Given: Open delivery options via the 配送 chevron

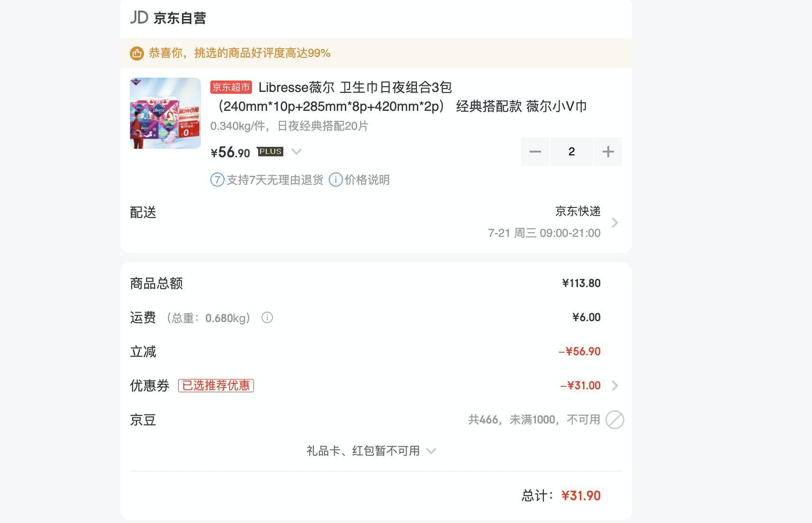Looking at the screenshot, I should pyautogui.click(x=615, y=223).
